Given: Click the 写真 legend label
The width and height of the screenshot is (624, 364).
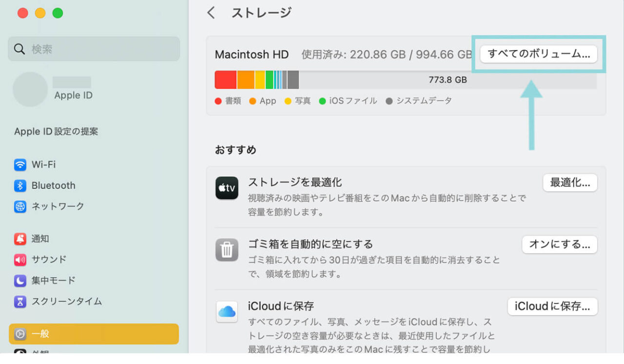Looking at the screenshot, I should (302, 101).
